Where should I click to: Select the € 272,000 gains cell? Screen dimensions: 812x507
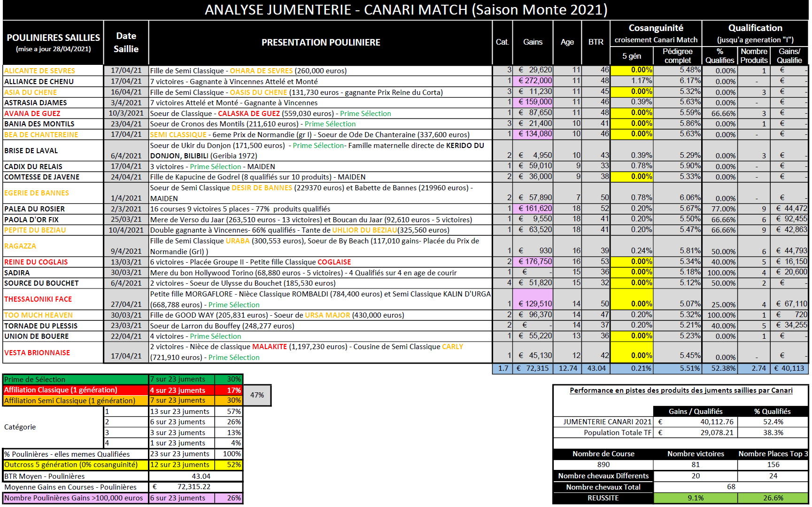click(x=533, y=81)
